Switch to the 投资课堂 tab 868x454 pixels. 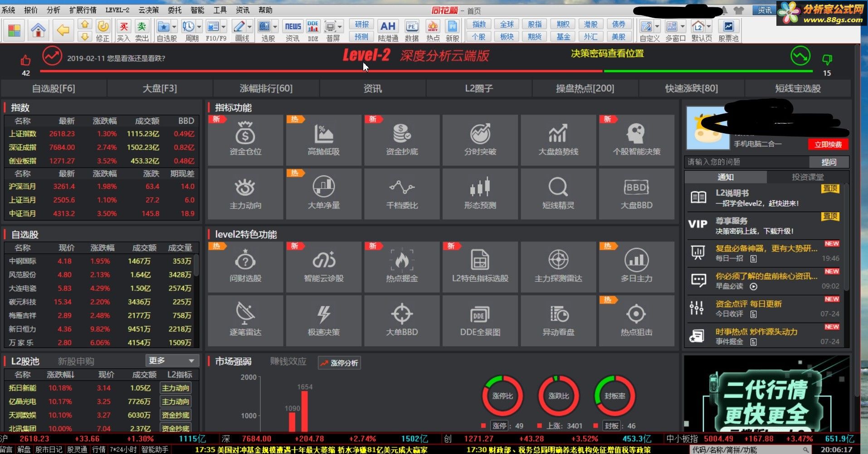807,177
